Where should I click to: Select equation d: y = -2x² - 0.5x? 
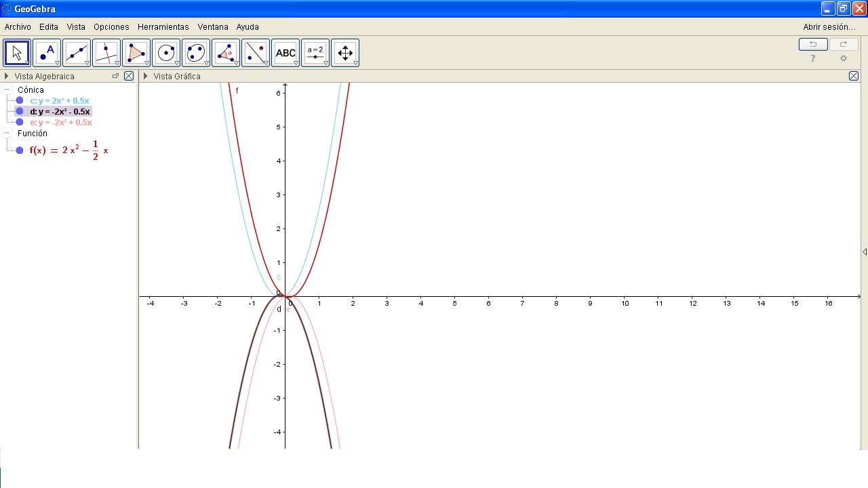[x=60, y=111]
